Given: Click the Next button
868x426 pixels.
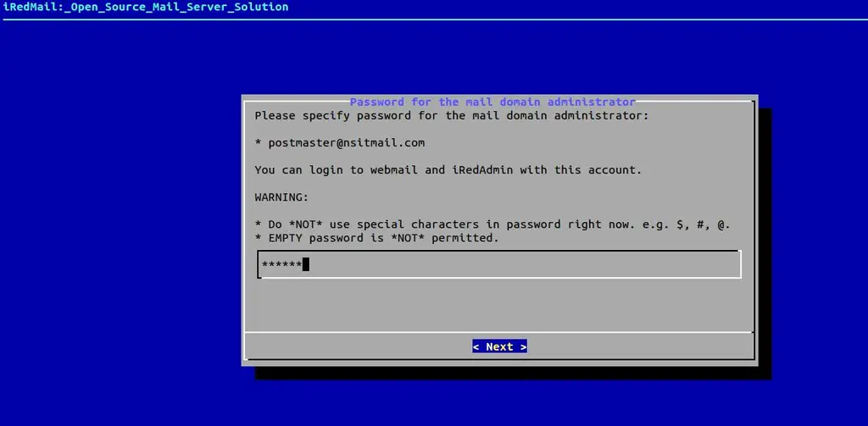Looking at the screenshot, I should tap(499, 347).
